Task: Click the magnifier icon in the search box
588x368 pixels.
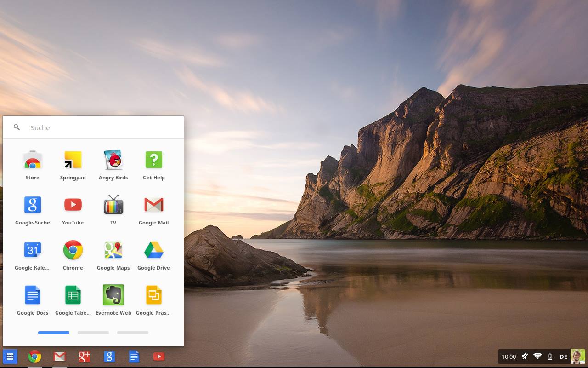Action: pyautogui.click(x=17, y=127)
